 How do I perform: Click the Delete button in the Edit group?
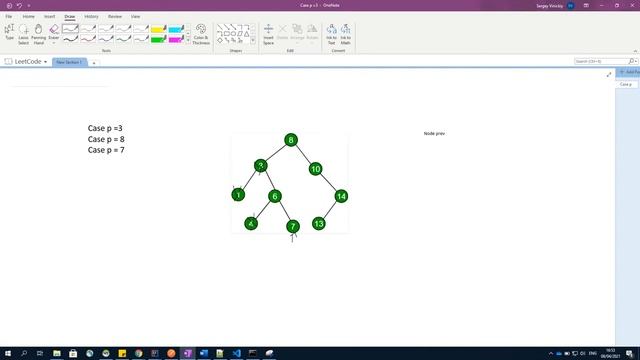point(282,33)
